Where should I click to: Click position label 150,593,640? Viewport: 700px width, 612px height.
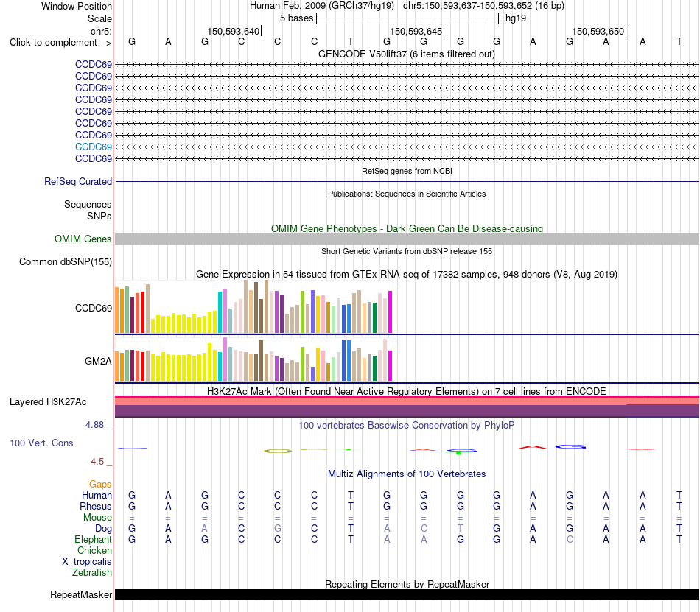(x=233, y=31)
